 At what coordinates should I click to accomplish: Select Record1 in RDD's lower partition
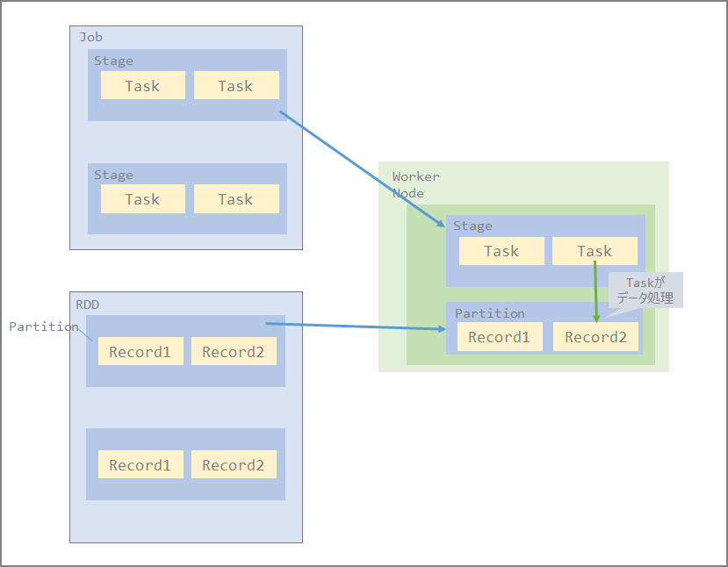click(x=140, y=465)
